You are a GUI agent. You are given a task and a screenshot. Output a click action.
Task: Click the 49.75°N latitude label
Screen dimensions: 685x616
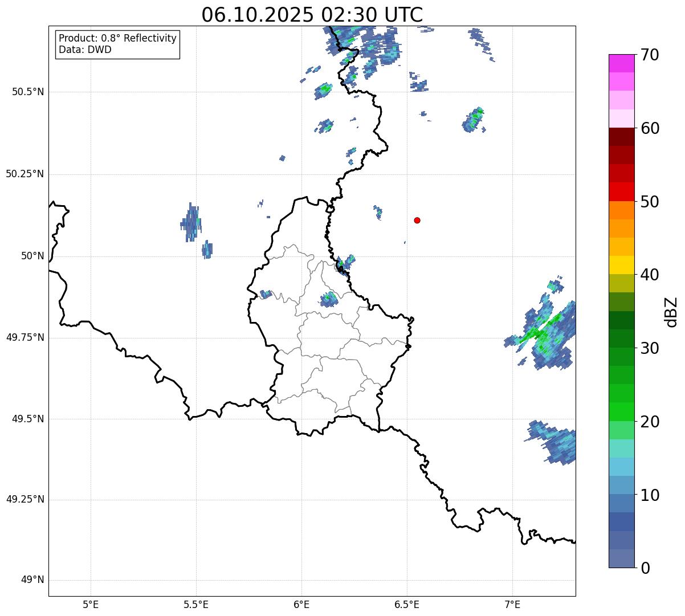[25, 337]
